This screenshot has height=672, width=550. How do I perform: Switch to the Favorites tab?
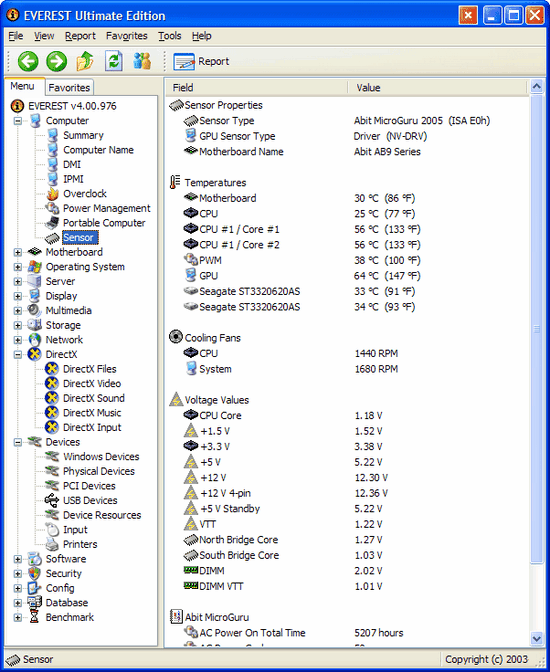(x=69, y=87)
